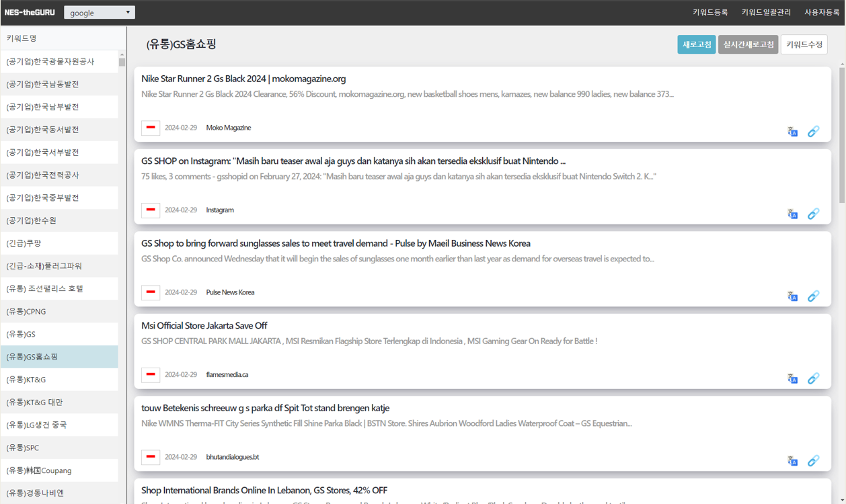Click link icon for bhutandialogues.bt article
Image resolution: width=846 pixels, height=504 pixels.
click(x=813, y=461)
